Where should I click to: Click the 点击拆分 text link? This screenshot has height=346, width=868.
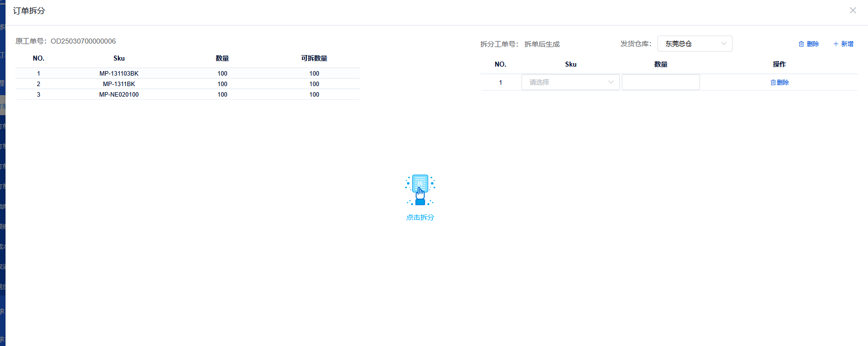(420, 217)
